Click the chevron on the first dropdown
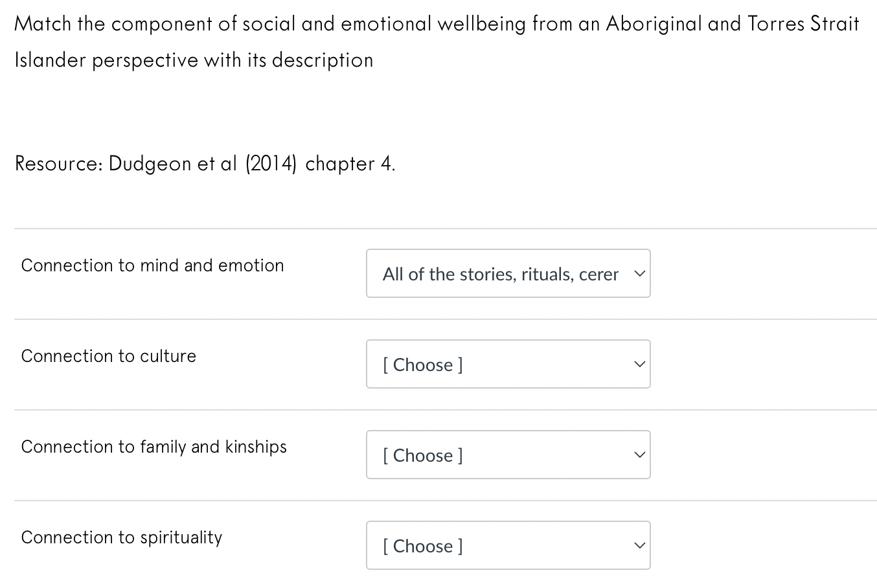877x588 pixels. point(637,273)
